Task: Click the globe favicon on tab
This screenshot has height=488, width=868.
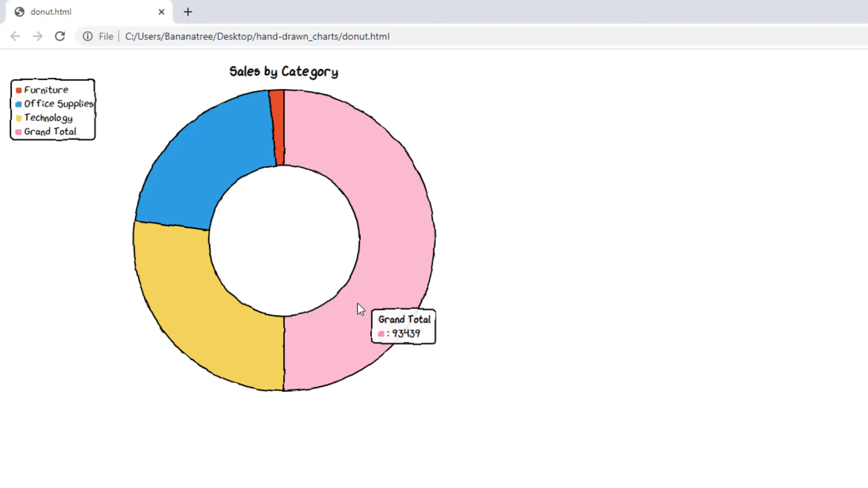Action: click(x=19, y=12)
